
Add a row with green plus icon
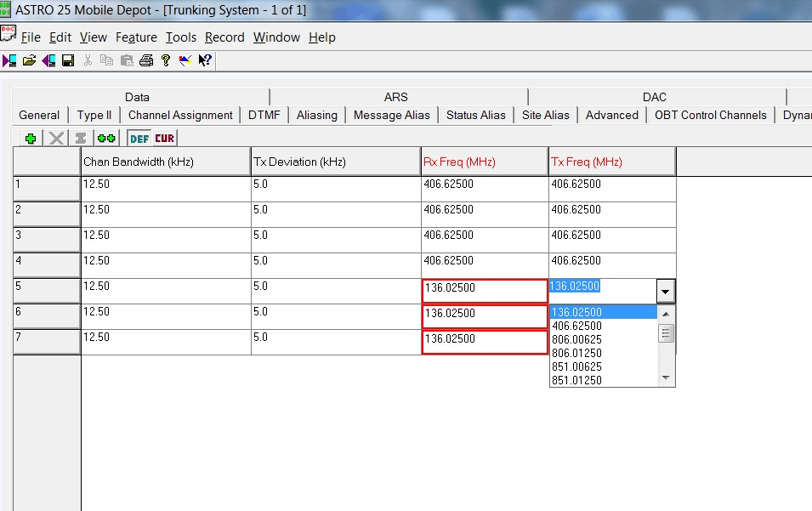point(31,139)
